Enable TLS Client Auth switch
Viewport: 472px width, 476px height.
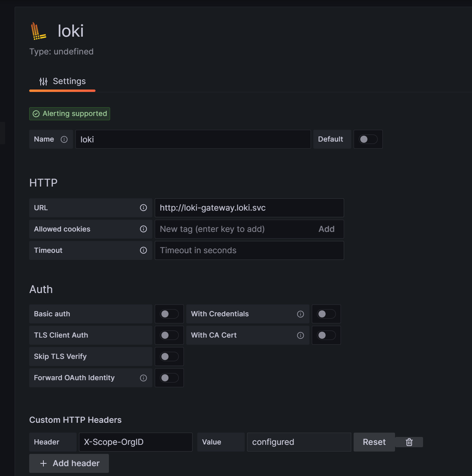click(x=169, y=335)
